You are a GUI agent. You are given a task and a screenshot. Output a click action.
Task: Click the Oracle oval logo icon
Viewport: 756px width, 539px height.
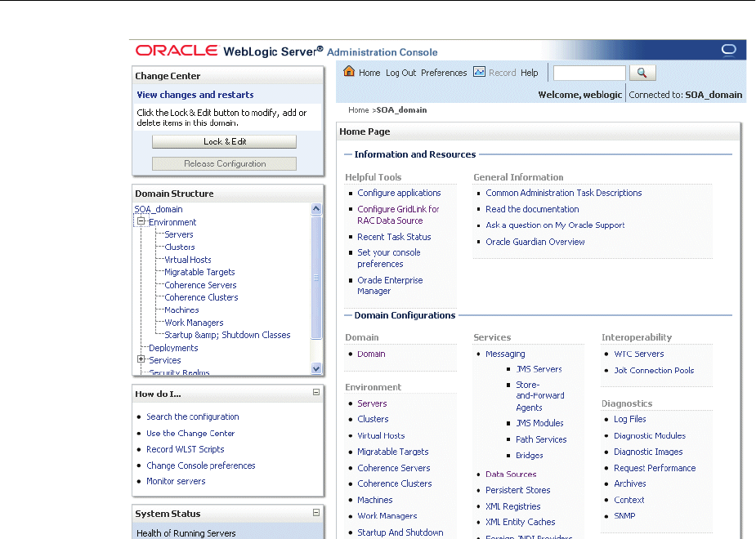(728, 50)
